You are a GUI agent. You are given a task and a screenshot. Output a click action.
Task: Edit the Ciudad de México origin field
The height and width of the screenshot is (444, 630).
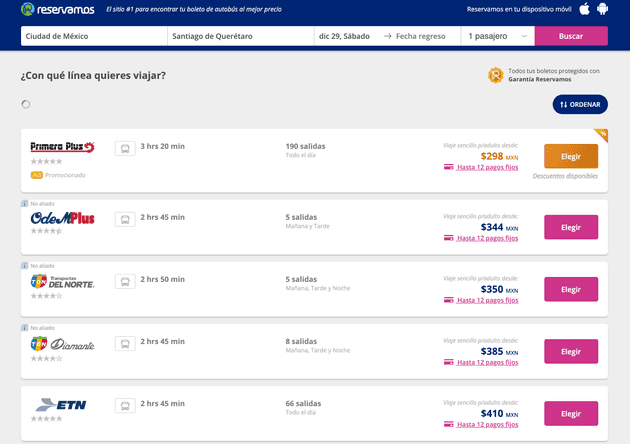[94, 36]
